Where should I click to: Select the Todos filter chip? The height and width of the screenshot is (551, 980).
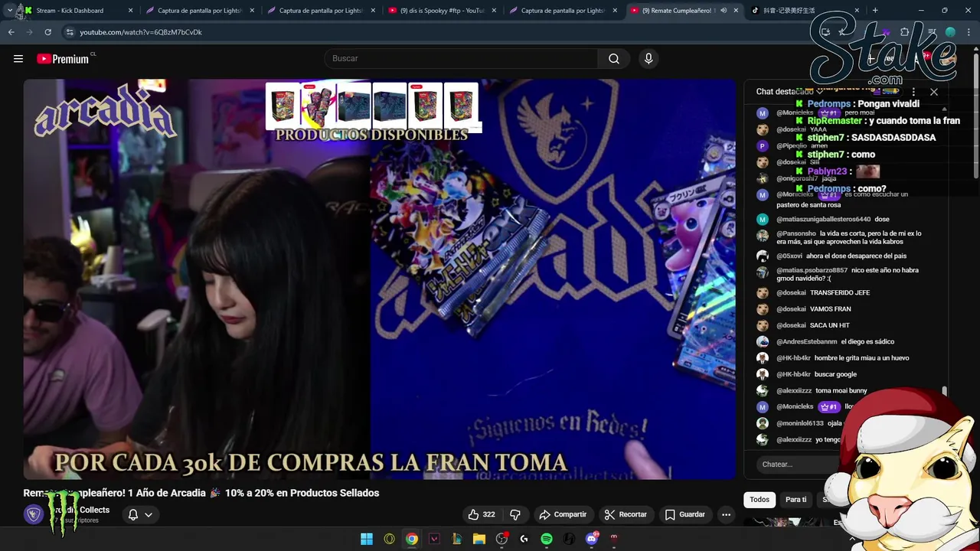pyautogui.click(x=759, y=500)
